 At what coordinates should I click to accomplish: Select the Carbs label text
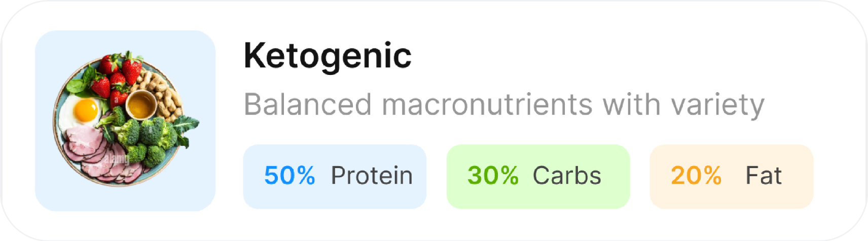tap(567, 176)
